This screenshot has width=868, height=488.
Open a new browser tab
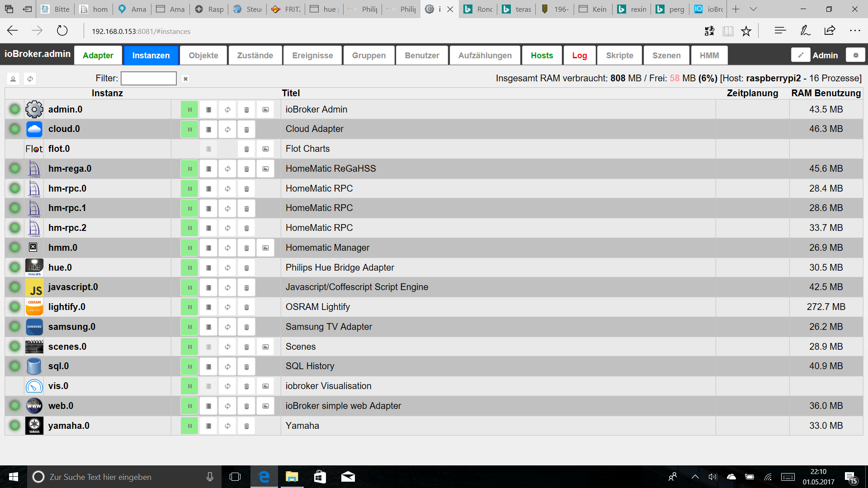pyautogui.click(x=736, y=9)
